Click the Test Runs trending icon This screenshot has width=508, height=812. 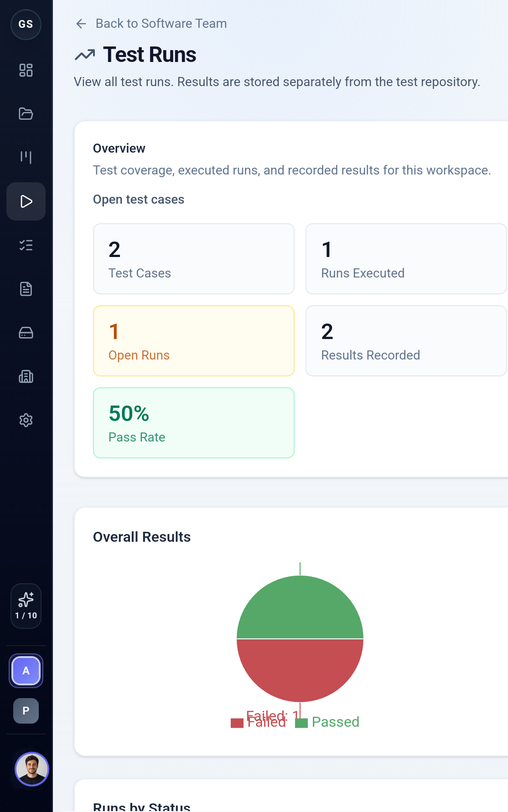(85, 55)
